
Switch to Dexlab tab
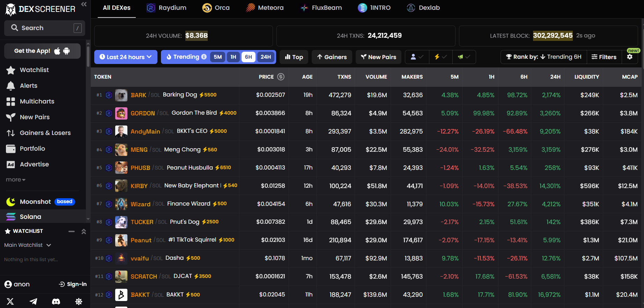[x=423, y=8]
